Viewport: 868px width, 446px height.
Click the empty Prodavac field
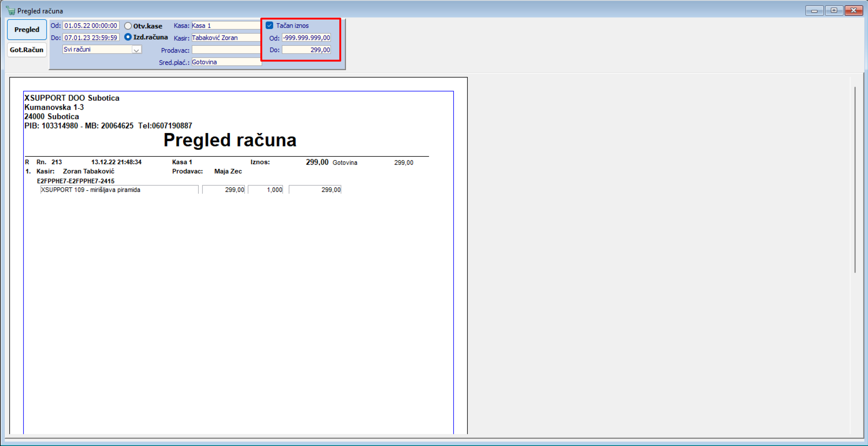click(x=227, y=50)
